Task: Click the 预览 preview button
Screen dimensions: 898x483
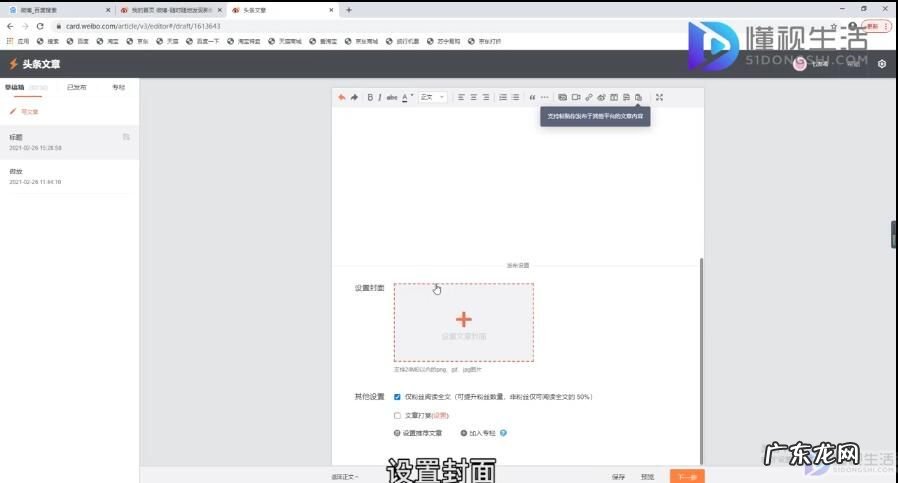Action: pyautogui.click(x=647, y=477)
